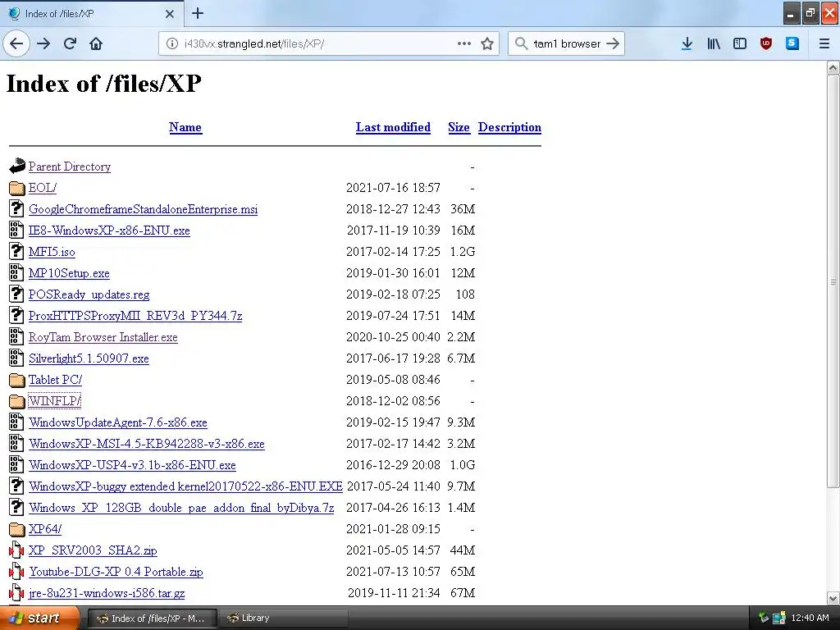Open the XP64/ folder

coord(45,529)
